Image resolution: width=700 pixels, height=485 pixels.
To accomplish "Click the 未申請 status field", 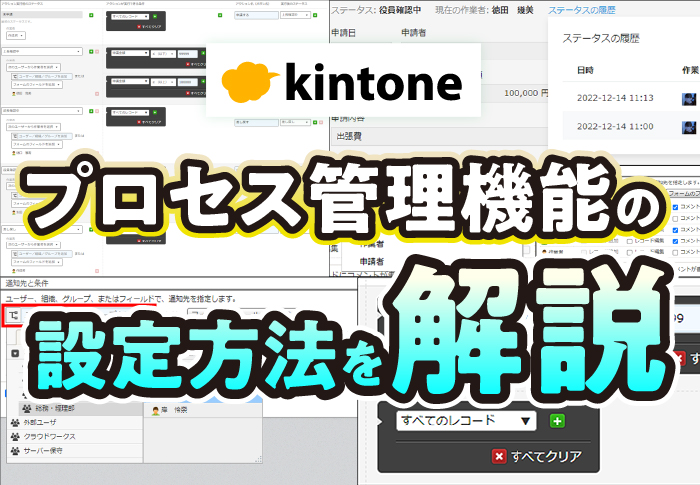I will click(42, 15).
